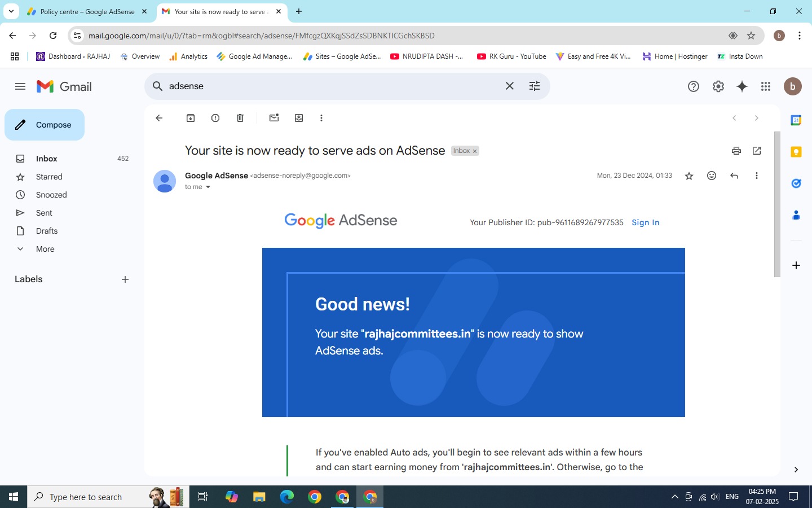This screenshot has width=812, height=508.
Task: Open Gmail Support help icon
Action: [694, 86]
